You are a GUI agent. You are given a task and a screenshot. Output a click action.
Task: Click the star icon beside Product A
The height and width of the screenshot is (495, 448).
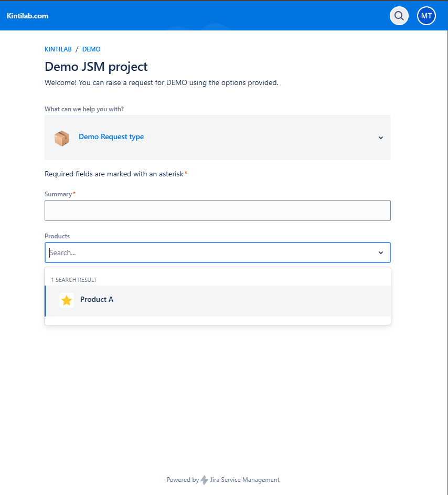tap(67, 300)
